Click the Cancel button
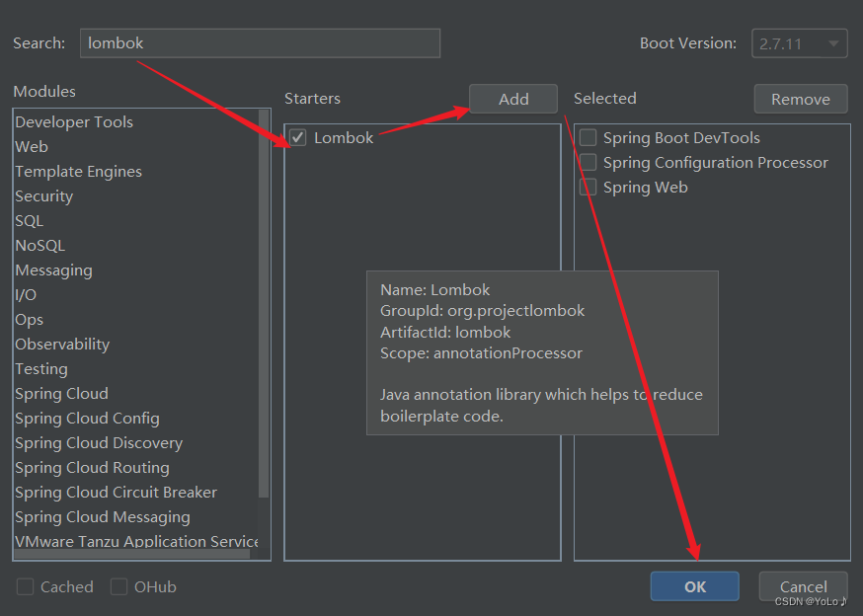This screenshot has height=616, width=863. click(804, 586)
